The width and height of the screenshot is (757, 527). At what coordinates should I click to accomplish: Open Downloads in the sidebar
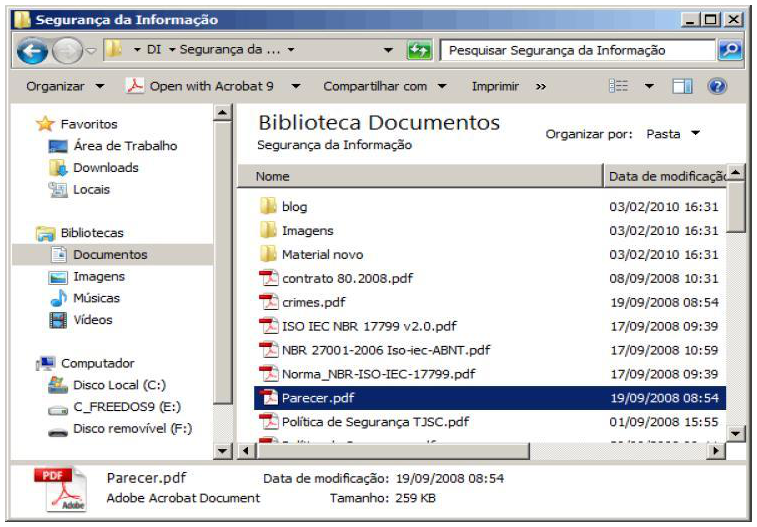click(94, 167)
